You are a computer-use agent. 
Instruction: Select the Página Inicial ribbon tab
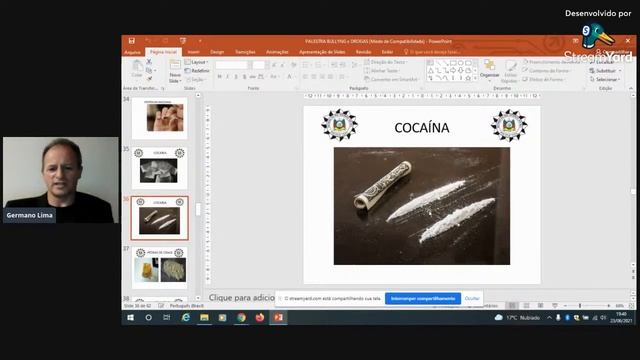click(163, 52)
